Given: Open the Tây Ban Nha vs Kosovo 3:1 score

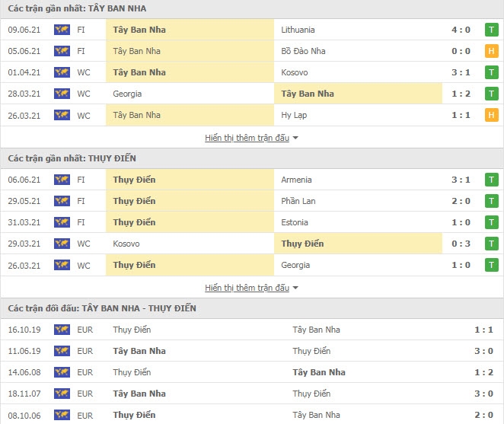Looking at the screenshot, I should coord(461,72).
